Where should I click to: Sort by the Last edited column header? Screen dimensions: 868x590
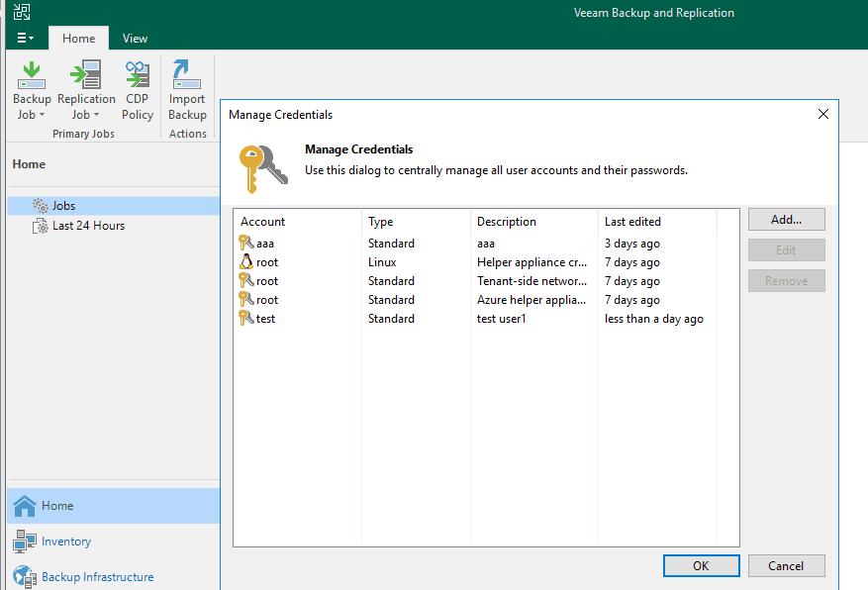pos(657,222)
